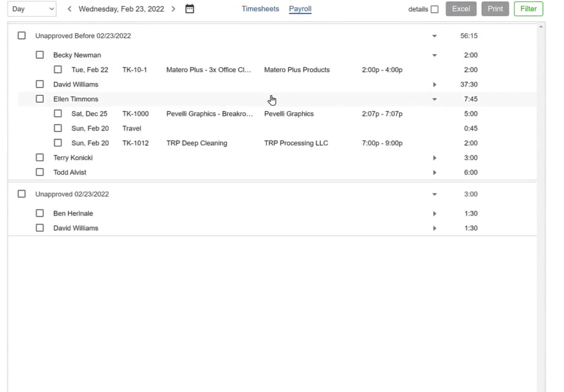Image resolution: width=564 pixels, height=392 pixels.
Task: Click the 56:15 total hours value
Action: pyautogui.click(x=469, y=36)
